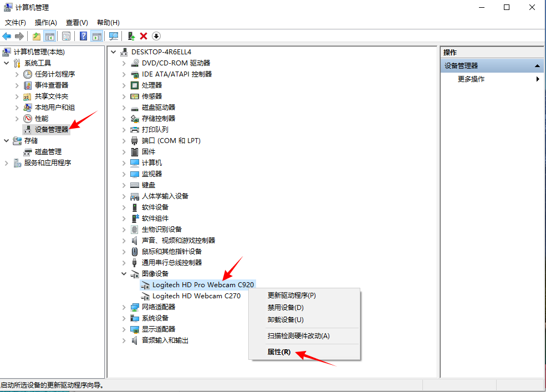Click the Forward arrow toolbar icon

(19, 36)
